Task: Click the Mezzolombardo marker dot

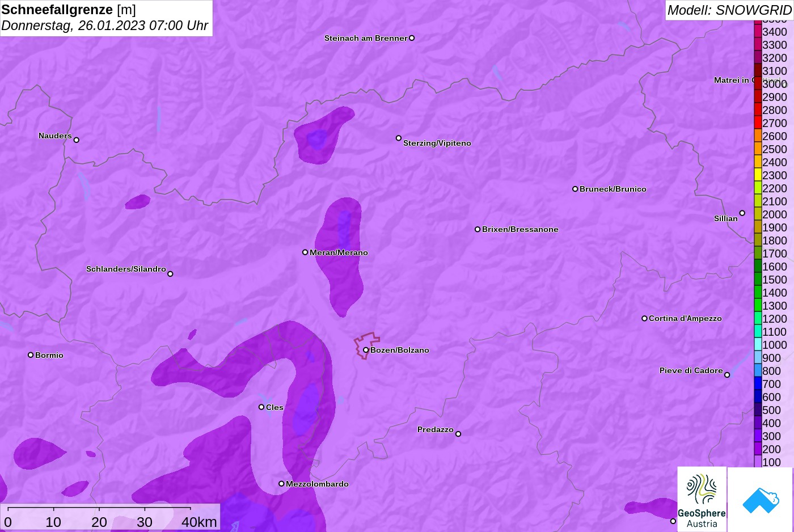Action: click(281, 484)
